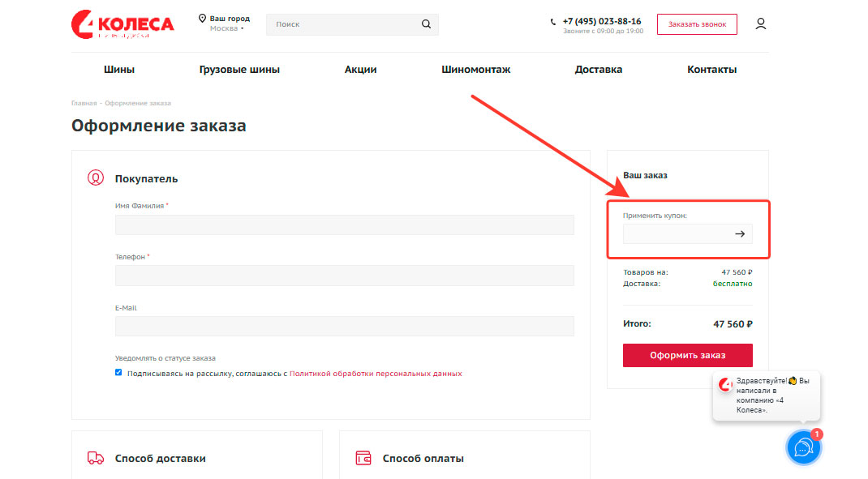Screen dimensions: 868x479
Task: Click phone number +7 (495) 023-88-16
Action: (x=602, y=21)
